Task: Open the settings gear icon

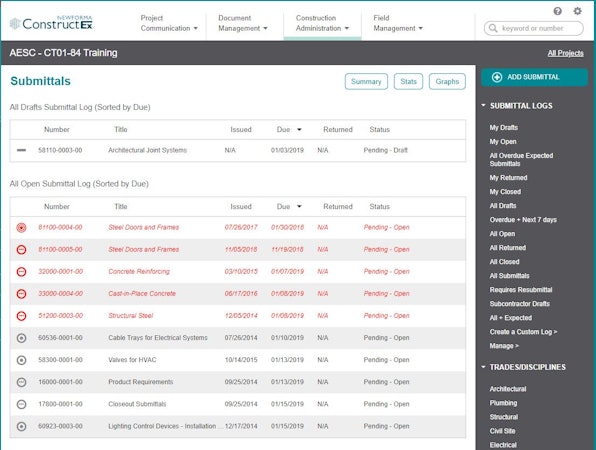Action: tap(577, 11)
